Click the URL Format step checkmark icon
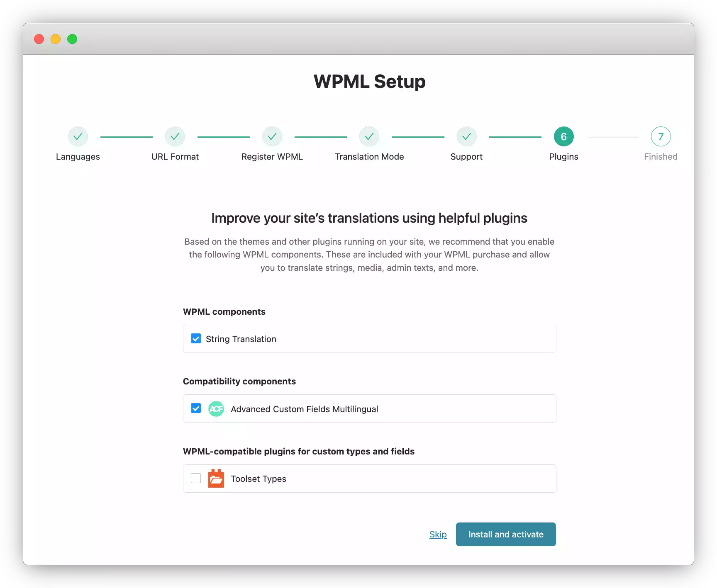The width and height of the screenshot is (717, 588). 175,136
